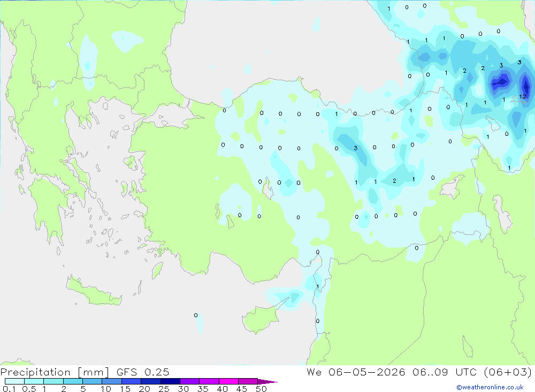Click the legend tick label '50'
This screenshot has height=392, width=535.
(x=261, y=389)
